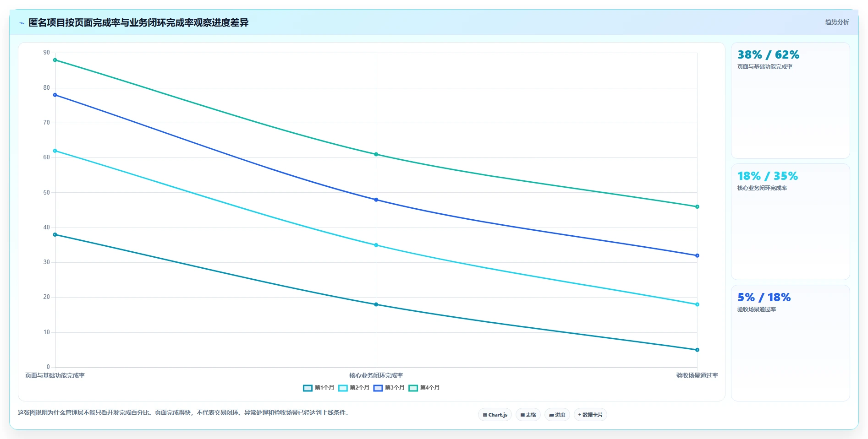Image resolution: width=868 pixels, height=439 pixels.
Task: Click 第3个月 point at 验收场景通过率 (32)
Action: pos(697,255)
